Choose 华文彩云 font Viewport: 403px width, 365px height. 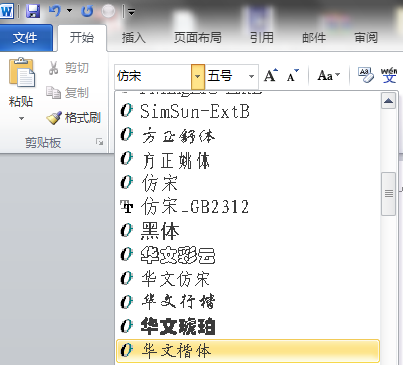coord(247,255)
